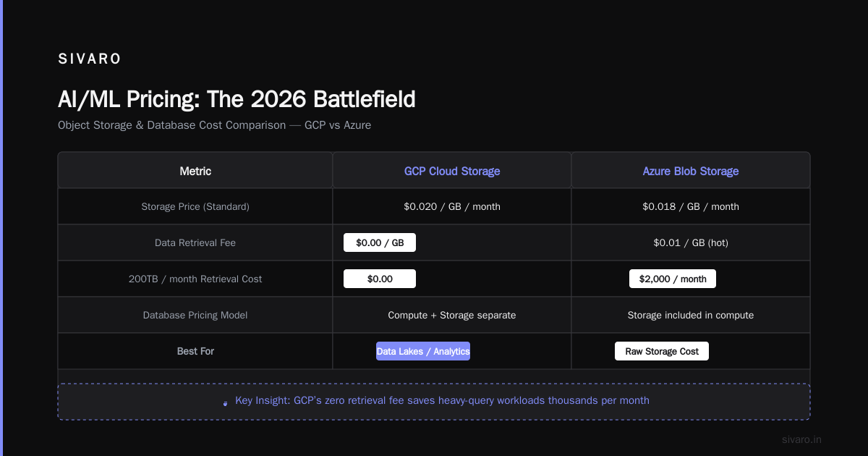Click the '$0.00 / GB' highlighted badge
868x456 pixels.
pos(380,243)
